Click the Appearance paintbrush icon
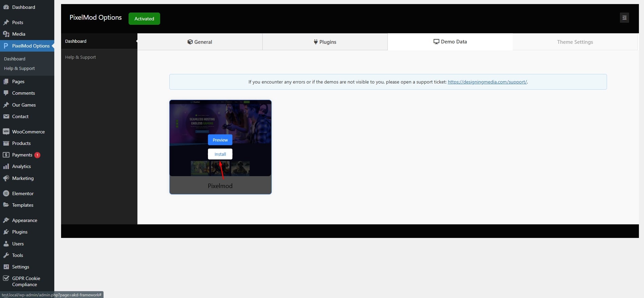The width and height of the screenshot is (644, 298). 6,220
